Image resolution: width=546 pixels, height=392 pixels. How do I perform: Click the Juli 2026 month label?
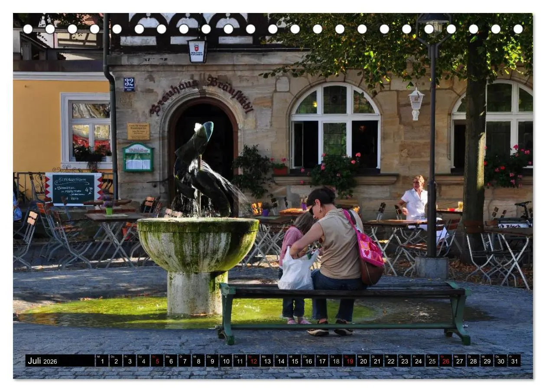click(x=42, y=361)
